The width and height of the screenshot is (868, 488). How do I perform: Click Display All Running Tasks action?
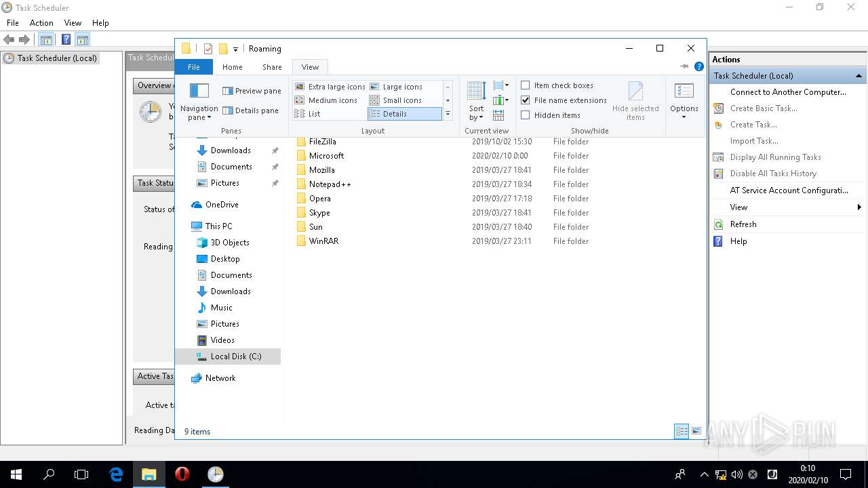point(775,157)
